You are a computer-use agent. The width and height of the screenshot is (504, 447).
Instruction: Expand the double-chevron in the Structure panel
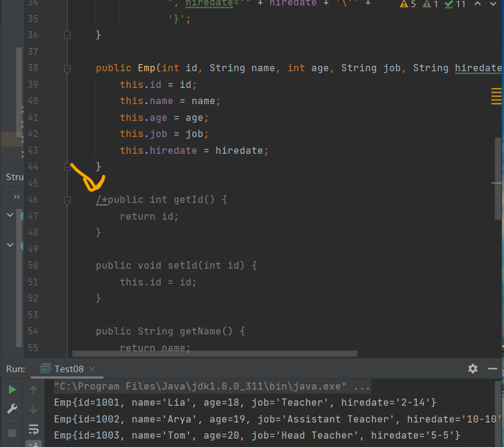(17, 197)
